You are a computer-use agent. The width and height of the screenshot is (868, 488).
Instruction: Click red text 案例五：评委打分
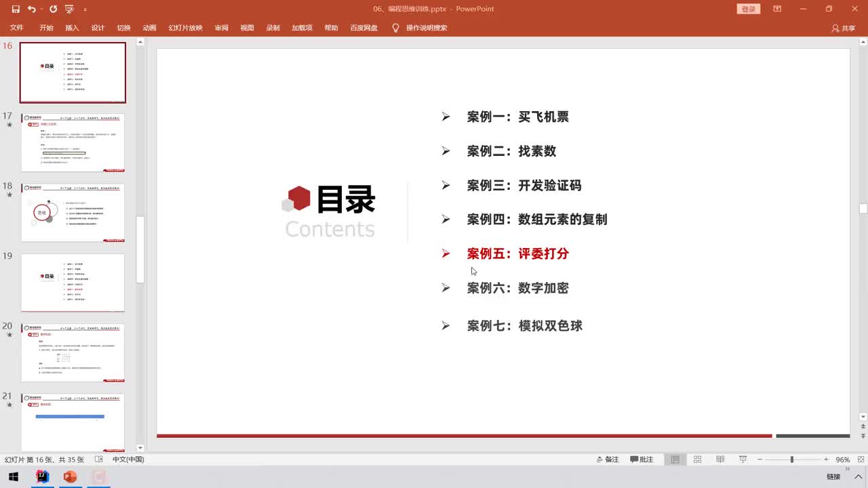coord(517,253)
